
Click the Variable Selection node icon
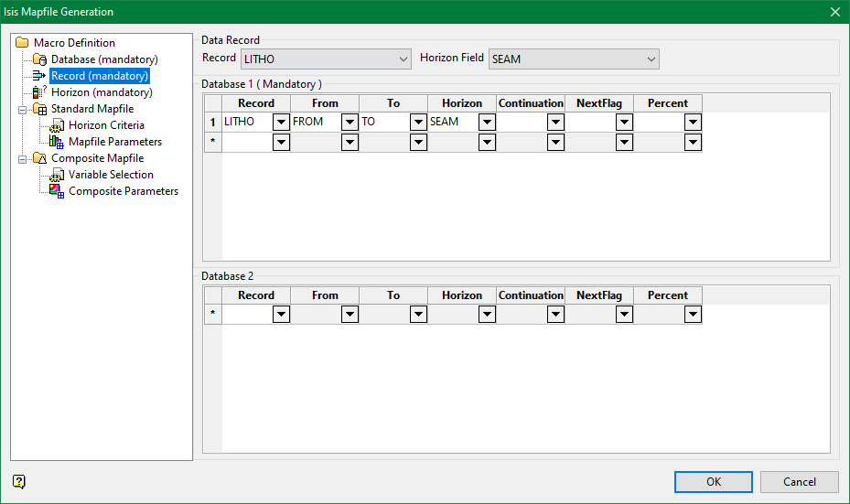coord(57,175)
